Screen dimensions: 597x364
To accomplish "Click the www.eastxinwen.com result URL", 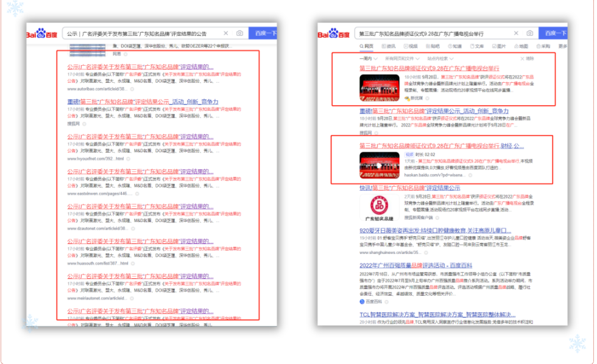I will coord(99,194).
